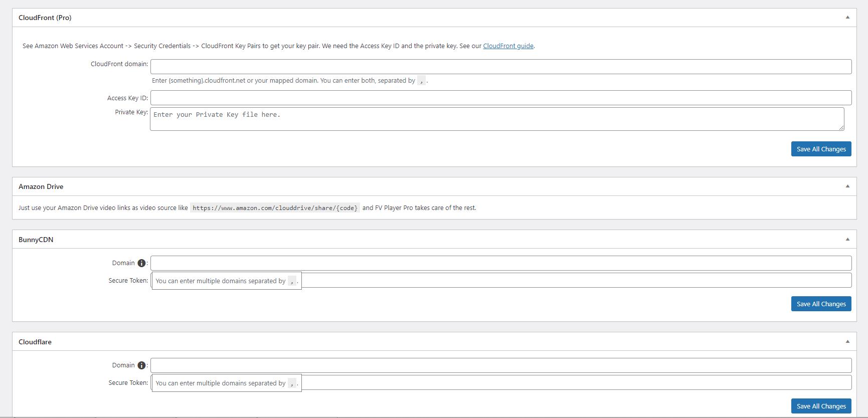Click the Cloudflare Domain info icon

141,365
